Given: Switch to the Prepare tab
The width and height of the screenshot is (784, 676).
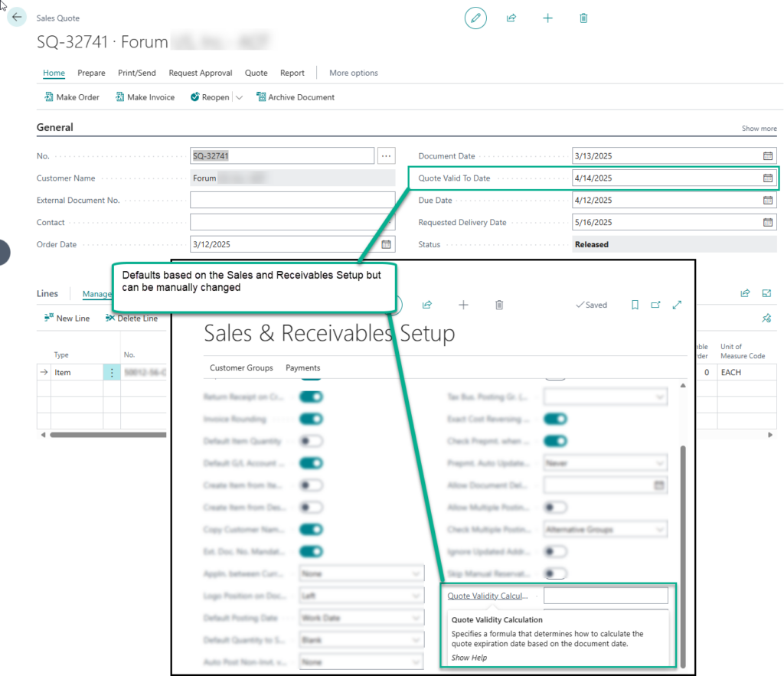Looking at the screenshot, I should point(91,73).
